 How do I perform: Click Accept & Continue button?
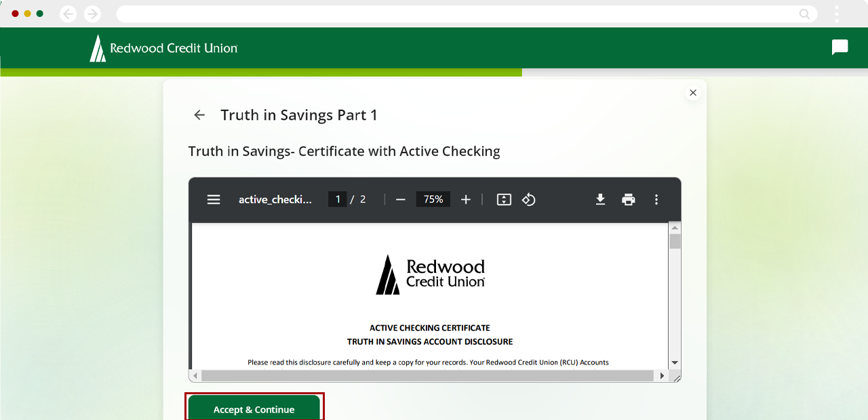[254, 408]
